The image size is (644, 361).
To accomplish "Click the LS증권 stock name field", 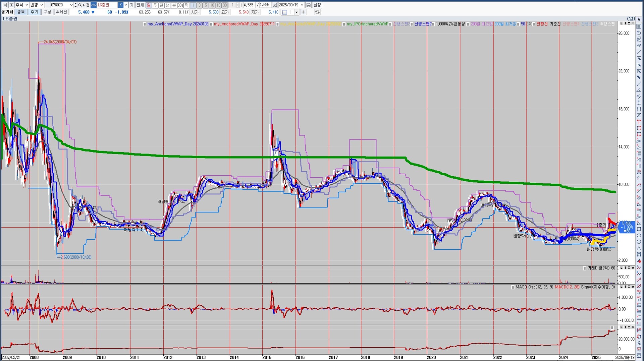I will click(x=107, y=5).
